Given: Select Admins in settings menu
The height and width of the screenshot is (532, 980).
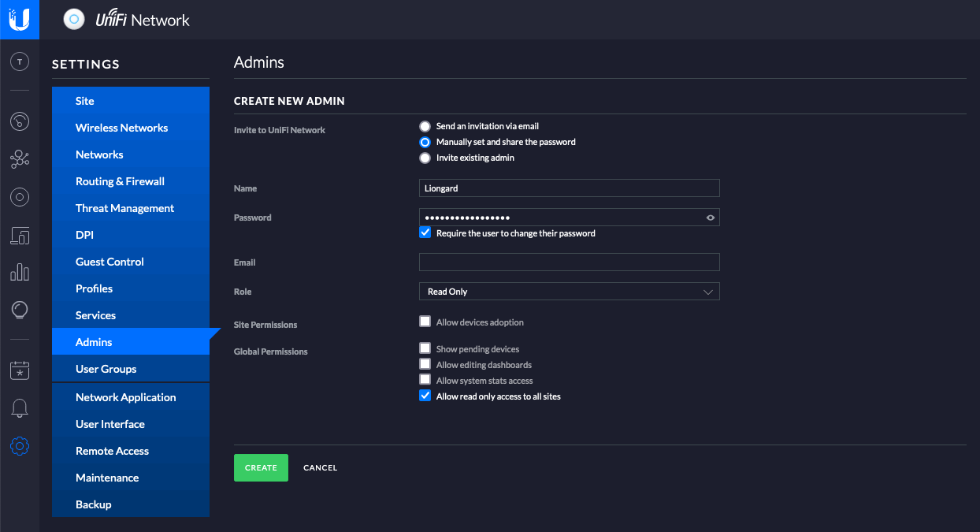Looking at the screenshot, I should [x=131, y=342].
